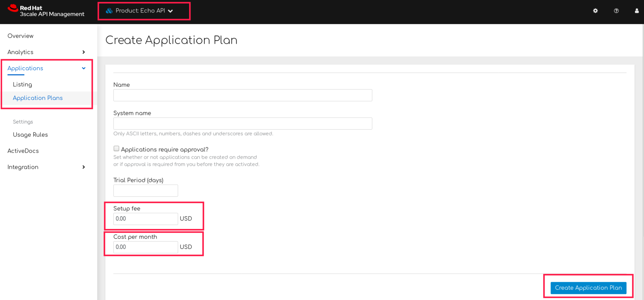
Task: Expand the Analytics menu chevron
Action: [x=83, y=52]
